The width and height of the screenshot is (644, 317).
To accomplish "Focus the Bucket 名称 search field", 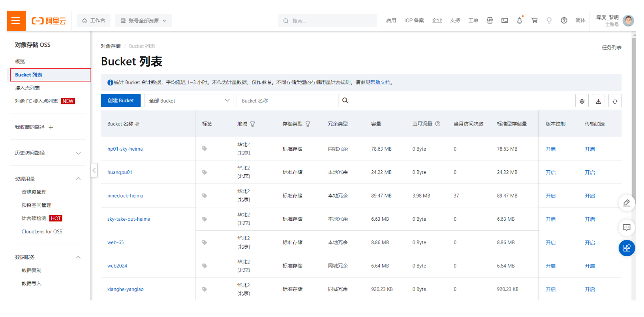I will [x=287, y=101].
